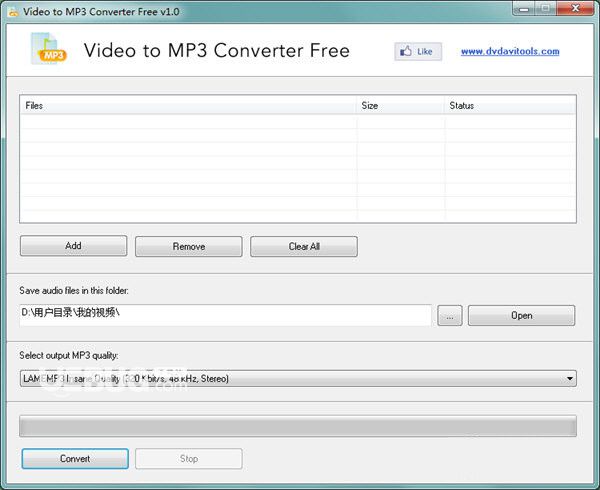Close the Video to MP3 Converter window
This screenshot has height=490, width=600.
(x=575, y=8)
